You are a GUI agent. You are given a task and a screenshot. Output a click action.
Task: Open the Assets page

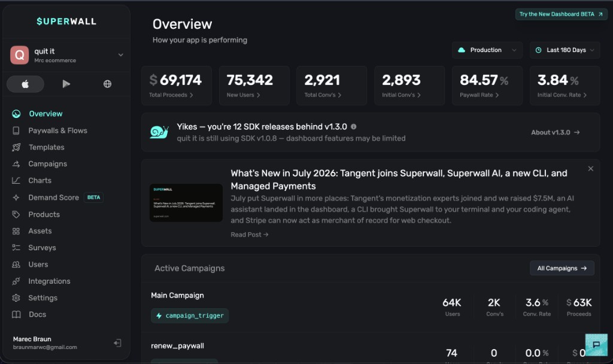[40, 231]
